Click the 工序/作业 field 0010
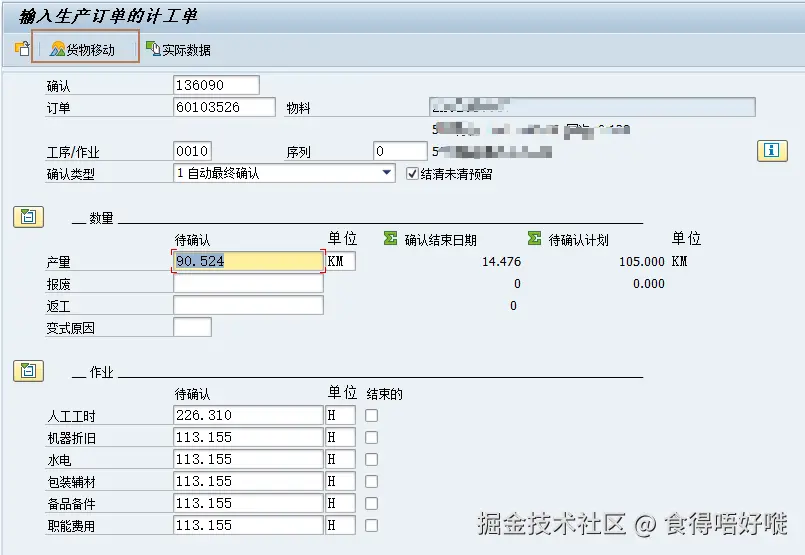Screen dimensions: 805x555 pos(193,151)
